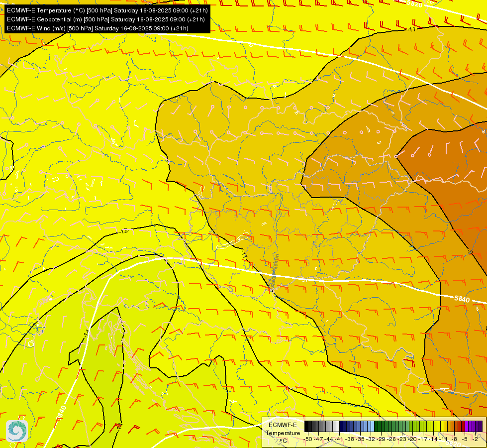
Task: Click the ECMWF-E title in the legend box
Action: (283, 425)
